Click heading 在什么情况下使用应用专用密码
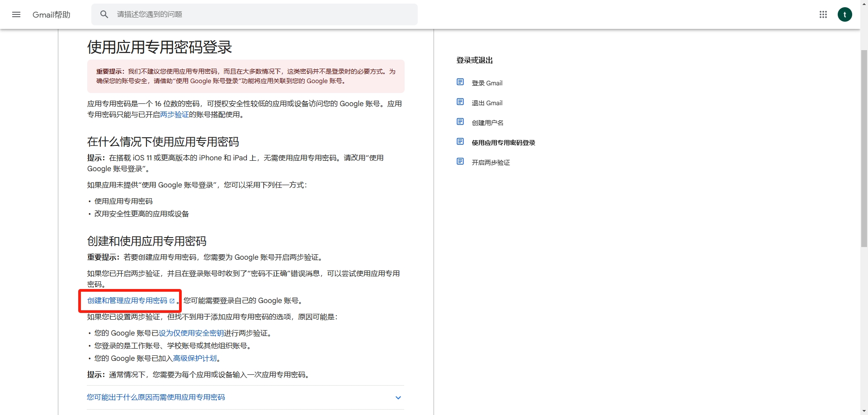The height and width of the screenshot is (415, 868). tap(163, 142)
